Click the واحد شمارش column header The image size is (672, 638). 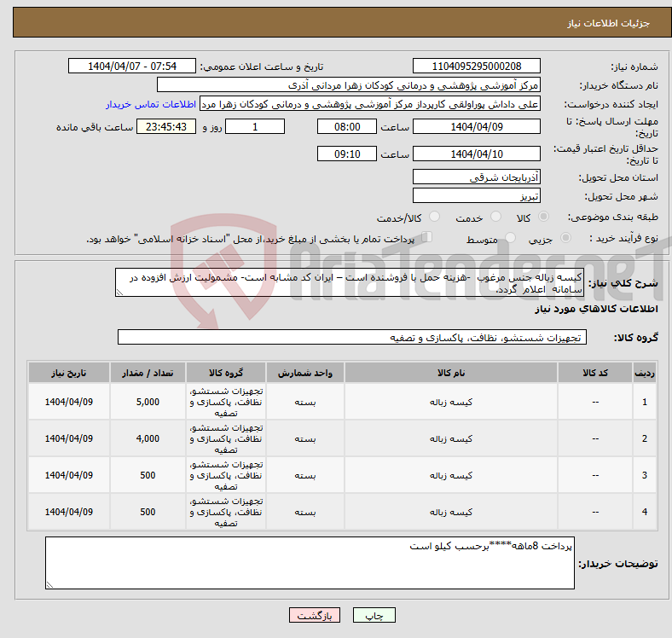pos(305,373)
